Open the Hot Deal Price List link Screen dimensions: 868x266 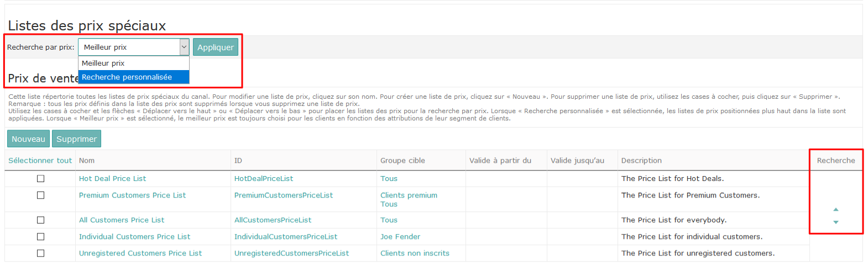(x=112, y=179)
